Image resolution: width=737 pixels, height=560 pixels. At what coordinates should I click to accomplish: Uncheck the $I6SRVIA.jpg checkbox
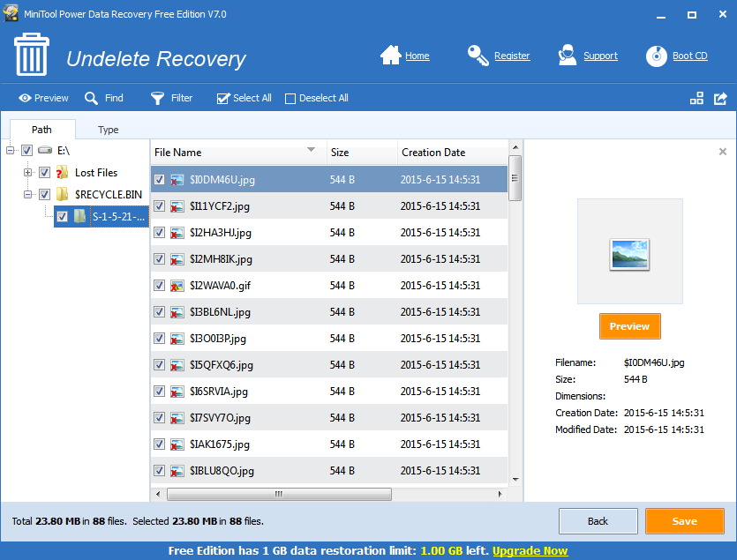tap(160, 392)
